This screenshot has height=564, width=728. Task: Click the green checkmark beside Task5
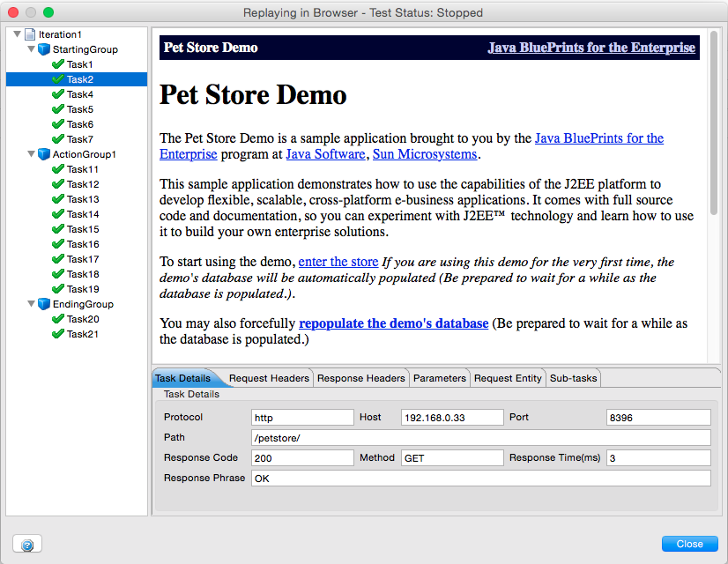point(58,109)
